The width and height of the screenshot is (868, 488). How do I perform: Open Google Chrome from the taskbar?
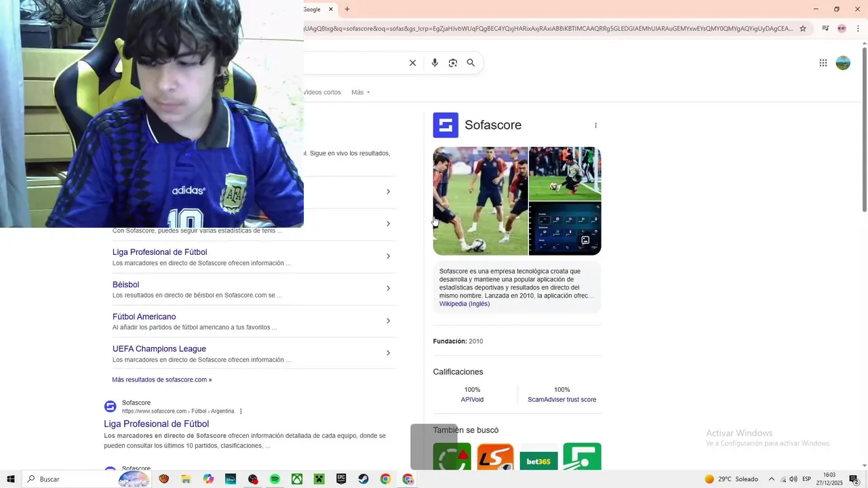pos(385,479)
